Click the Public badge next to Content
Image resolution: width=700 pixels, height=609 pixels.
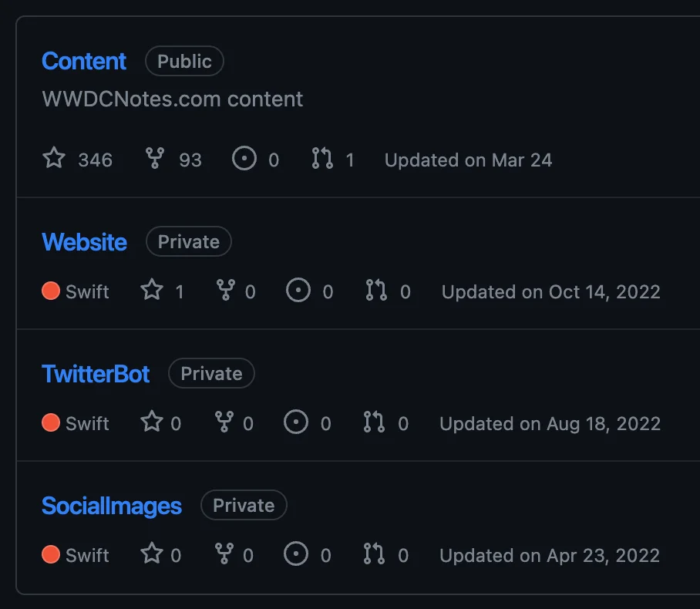click(x=184, y=61)
